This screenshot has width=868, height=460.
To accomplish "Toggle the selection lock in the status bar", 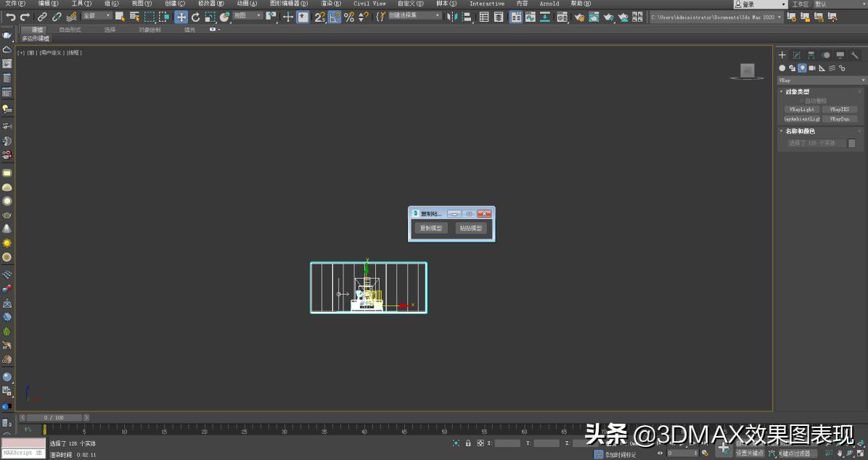I will [467, 443].
